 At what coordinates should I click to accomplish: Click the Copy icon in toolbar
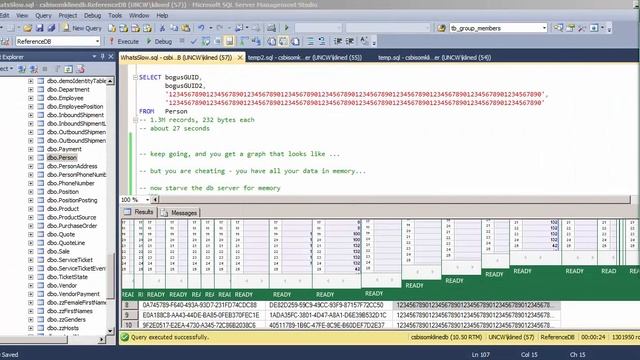[174, 28]
